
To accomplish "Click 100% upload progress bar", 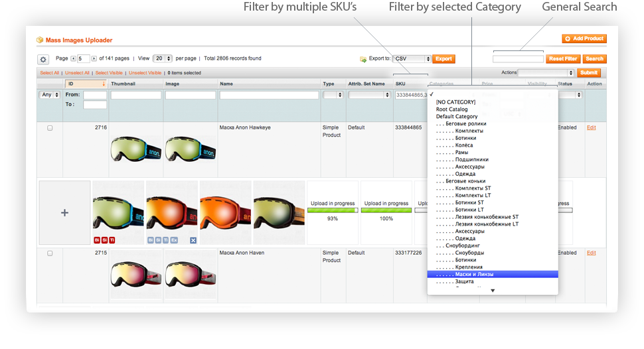I will coord(386,210).
